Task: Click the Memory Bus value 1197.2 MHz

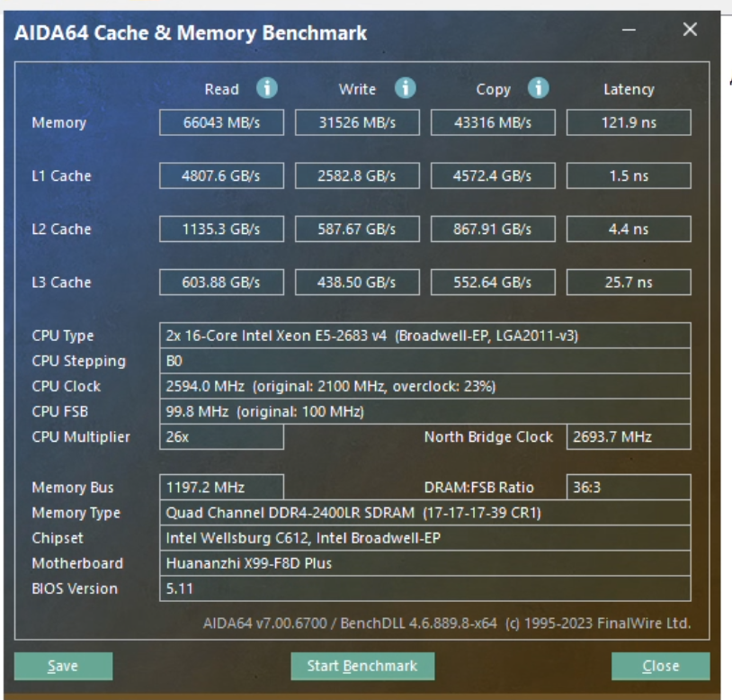Action: coord(221,487)
